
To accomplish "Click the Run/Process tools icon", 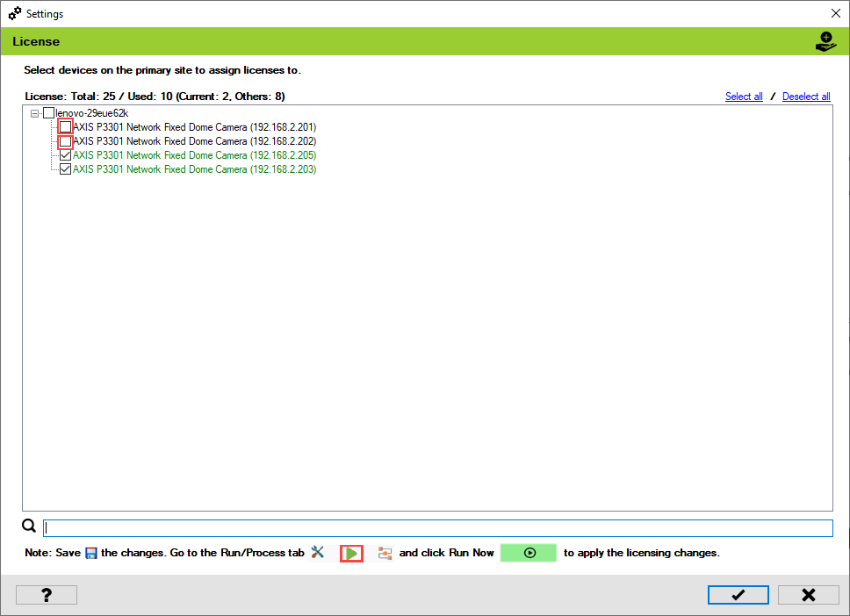I will [318, 553].
